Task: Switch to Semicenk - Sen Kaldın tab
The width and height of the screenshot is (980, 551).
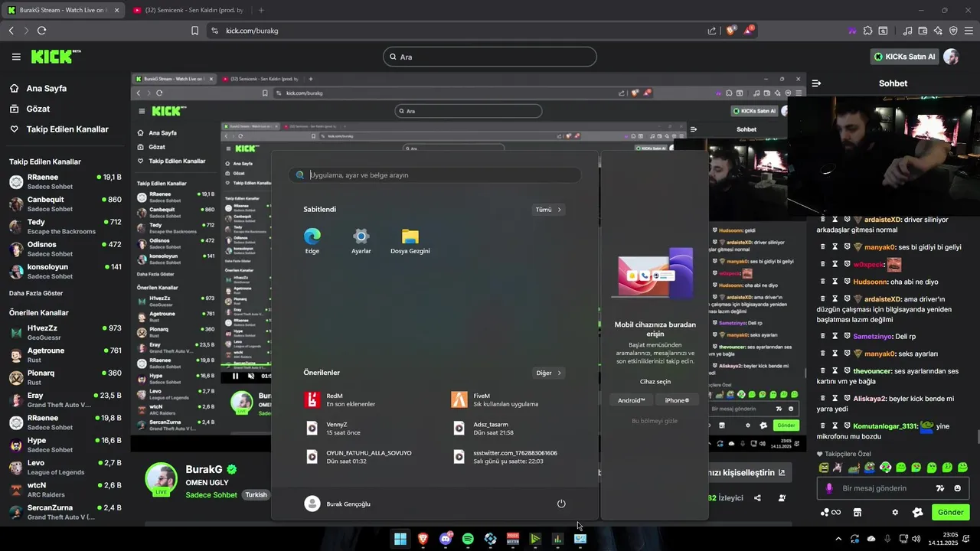Action: 188,10
